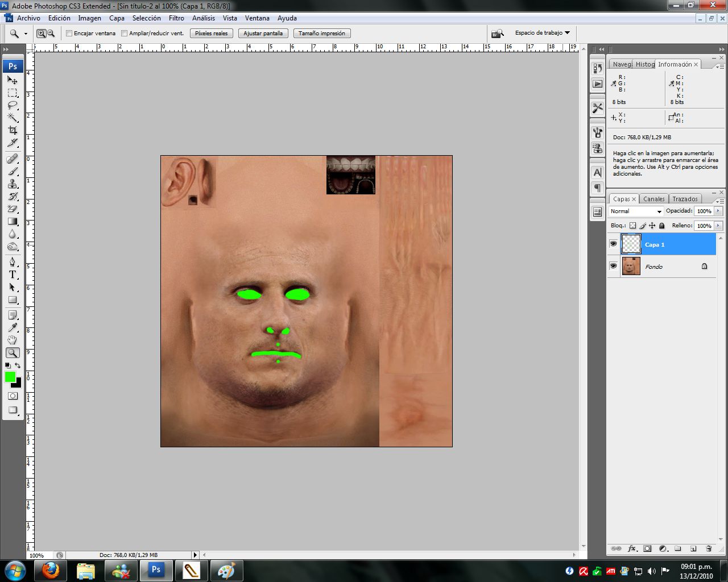Toggle lock transparent pixels

pos(632,226)
